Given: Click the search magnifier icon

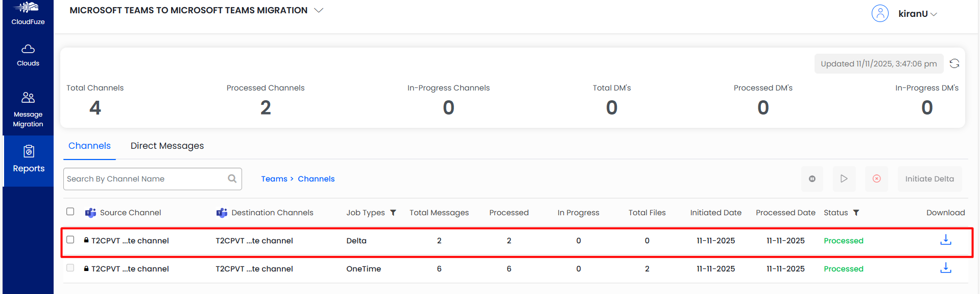Looking at the screenshot, I should (232, 178).
